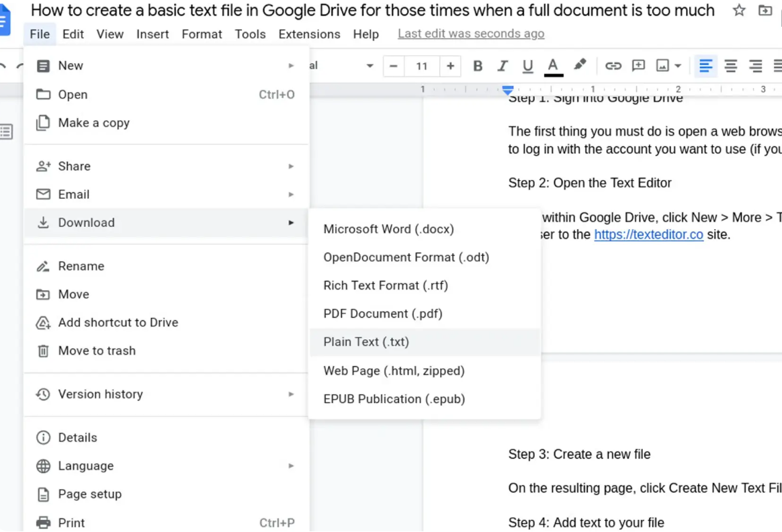The width and height of the screenshot is (782, 532).
Task: Select right align in toolbar
Action: (756, 66)
